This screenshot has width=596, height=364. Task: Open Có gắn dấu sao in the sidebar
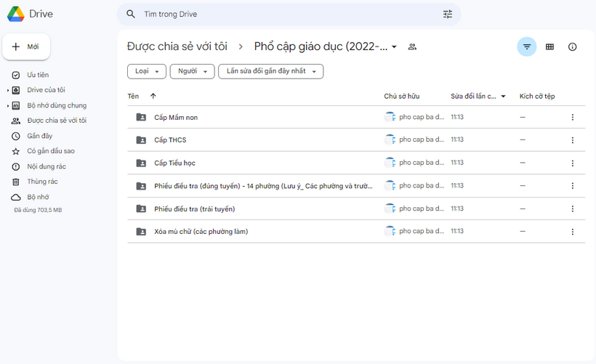click(x=51, y=151)
